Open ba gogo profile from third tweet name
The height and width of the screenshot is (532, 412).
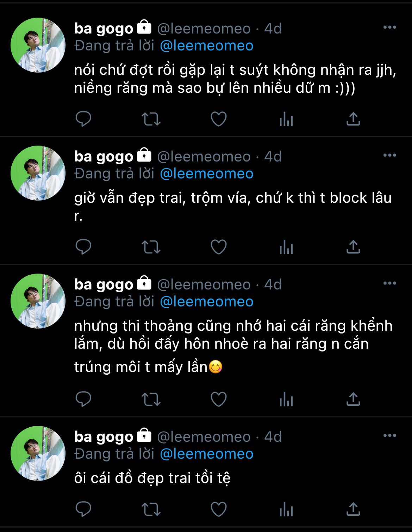(104, 285)
